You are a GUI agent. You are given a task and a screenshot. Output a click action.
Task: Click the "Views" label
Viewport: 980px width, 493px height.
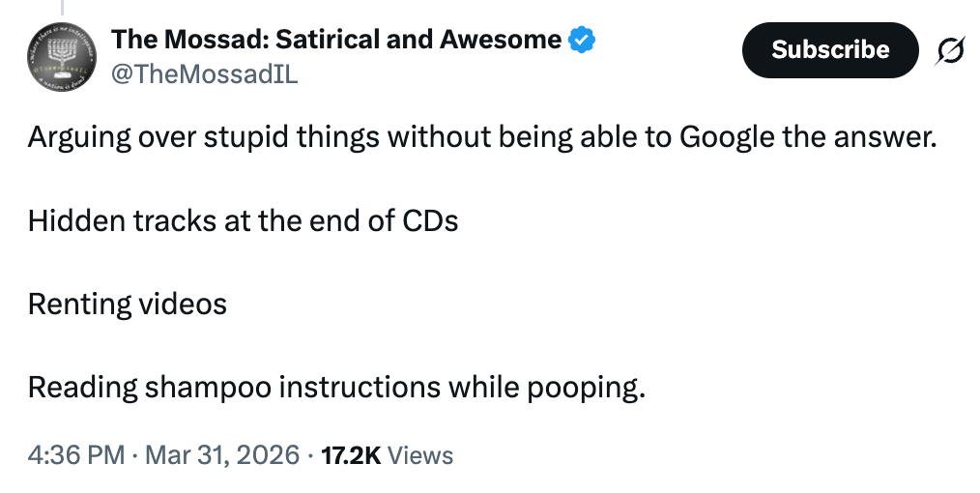coord(419,454)
